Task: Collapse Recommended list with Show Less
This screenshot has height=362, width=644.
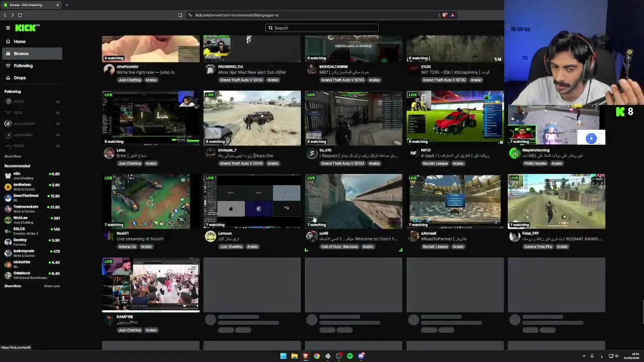Action: 52,286
